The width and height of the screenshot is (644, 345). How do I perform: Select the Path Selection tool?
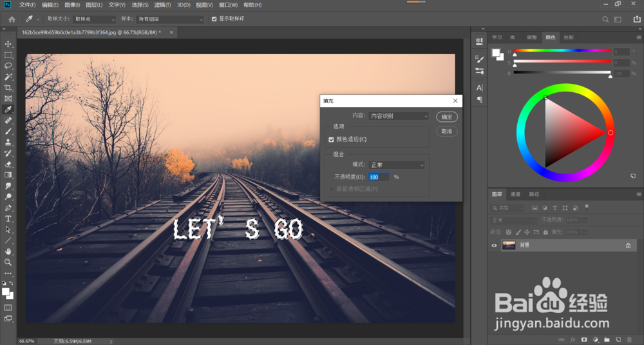pos(8,230)
